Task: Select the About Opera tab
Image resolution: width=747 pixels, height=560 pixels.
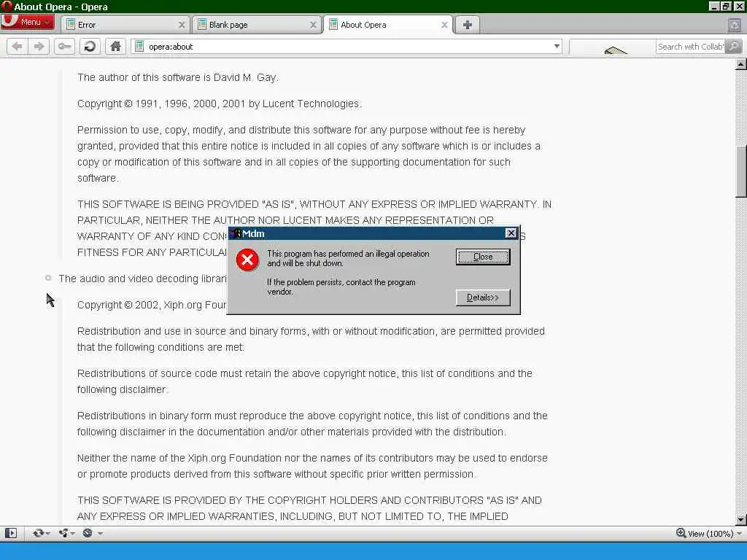Action: point(388,25)
